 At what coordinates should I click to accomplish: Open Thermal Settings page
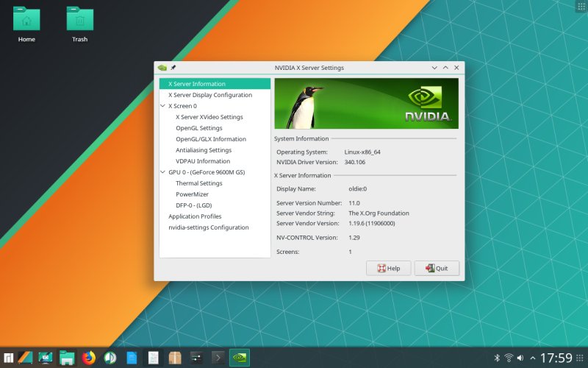pos(198,183)
